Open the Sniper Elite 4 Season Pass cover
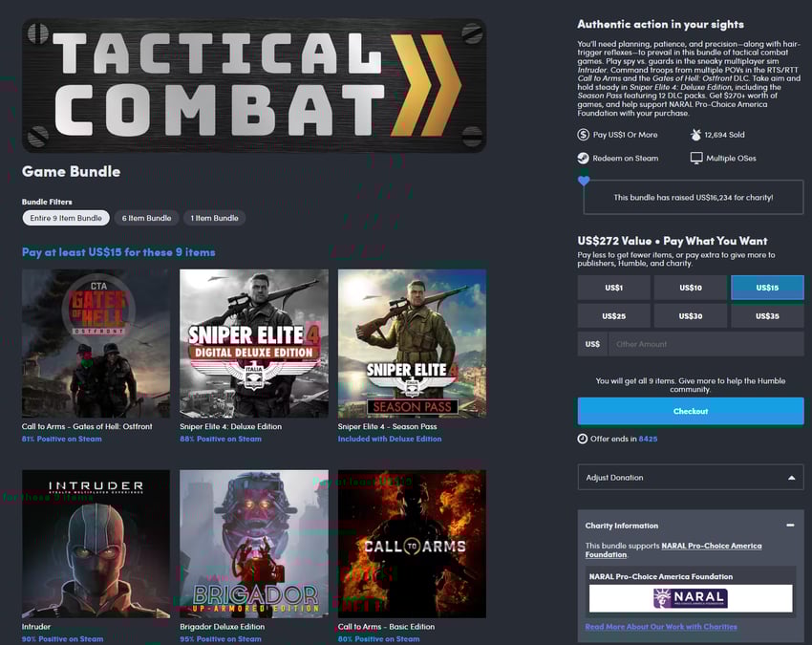Screen dimensions: 812x645 pos(412,343)
